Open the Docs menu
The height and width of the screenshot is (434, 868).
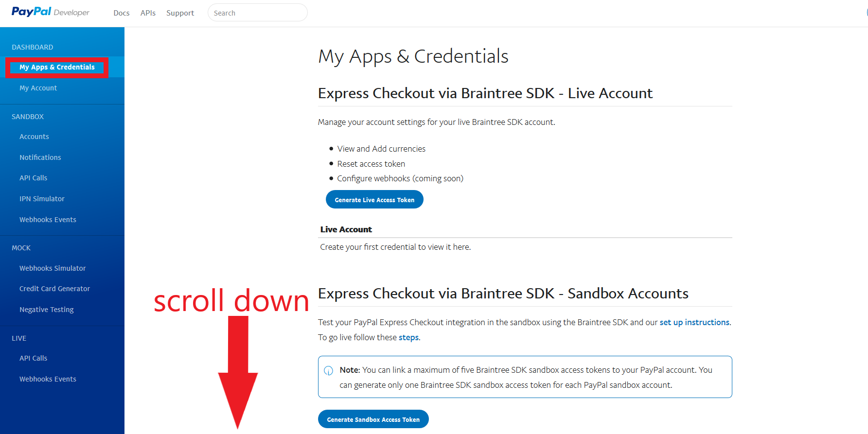(x=121, y=13)
